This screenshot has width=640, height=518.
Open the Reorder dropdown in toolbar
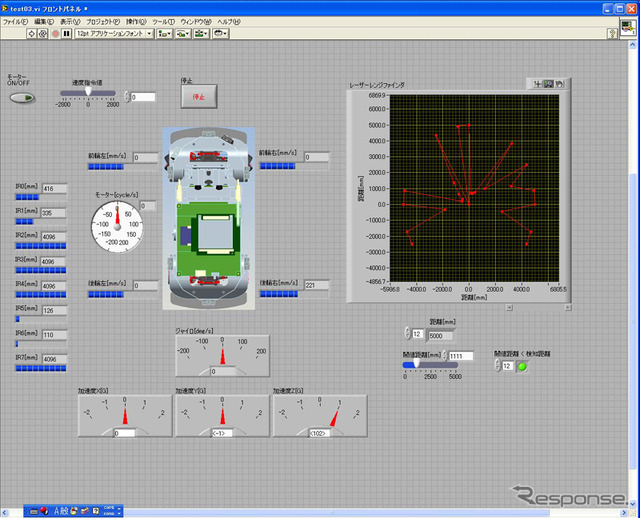click(221, 33)
